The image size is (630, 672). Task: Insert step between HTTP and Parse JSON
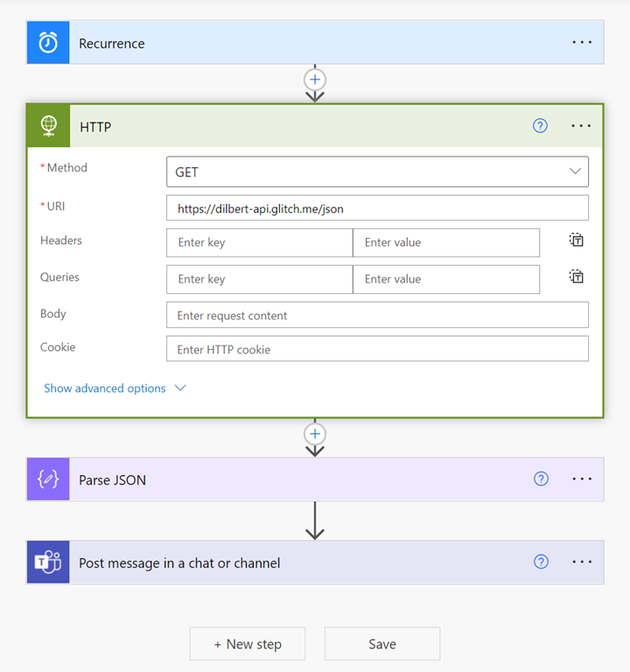point(315,434)
